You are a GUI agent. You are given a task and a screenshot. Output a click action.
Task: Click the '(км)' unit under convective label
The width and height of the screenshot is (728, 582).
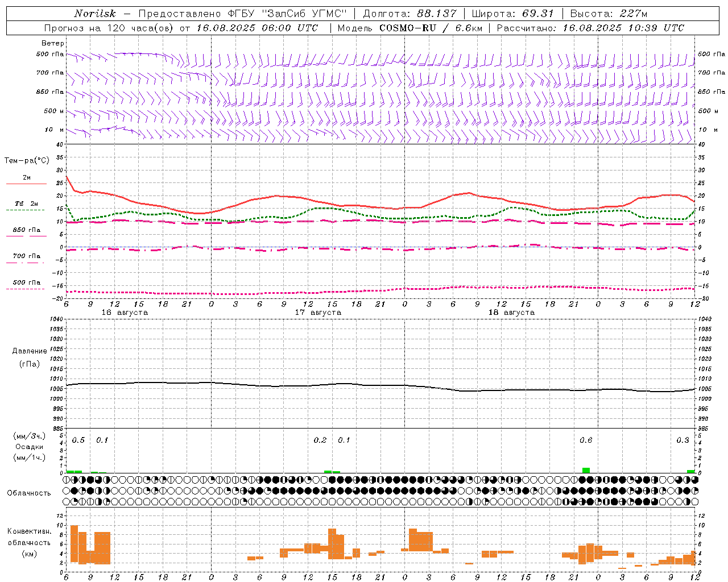[x=29, y=554]
